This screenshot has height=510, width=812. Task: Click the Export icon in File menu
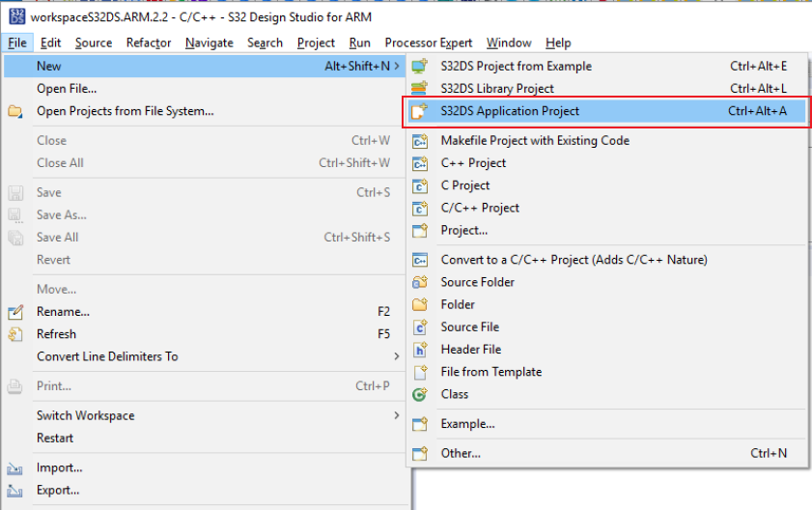[15, 491]
